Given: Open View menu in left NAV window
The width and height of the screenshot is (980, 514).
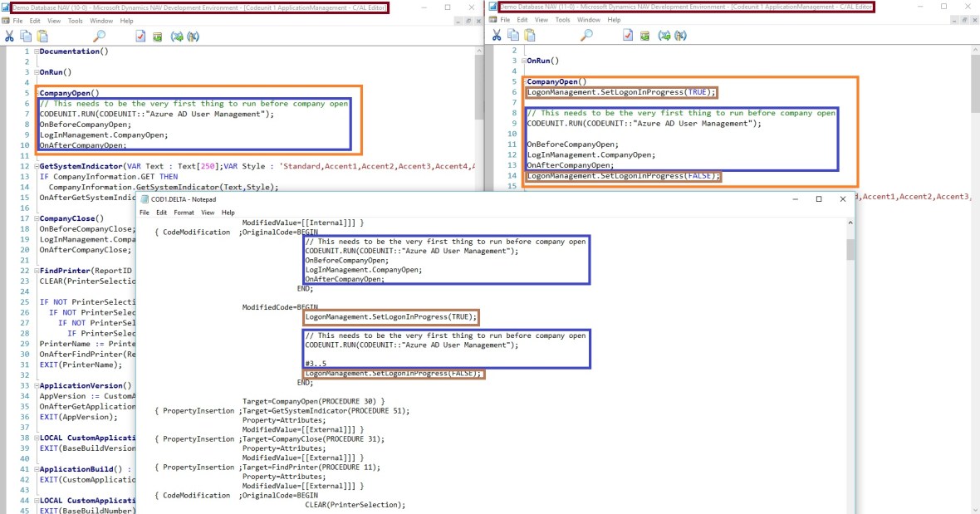Looking at the screenshot, I should (54, 20).
